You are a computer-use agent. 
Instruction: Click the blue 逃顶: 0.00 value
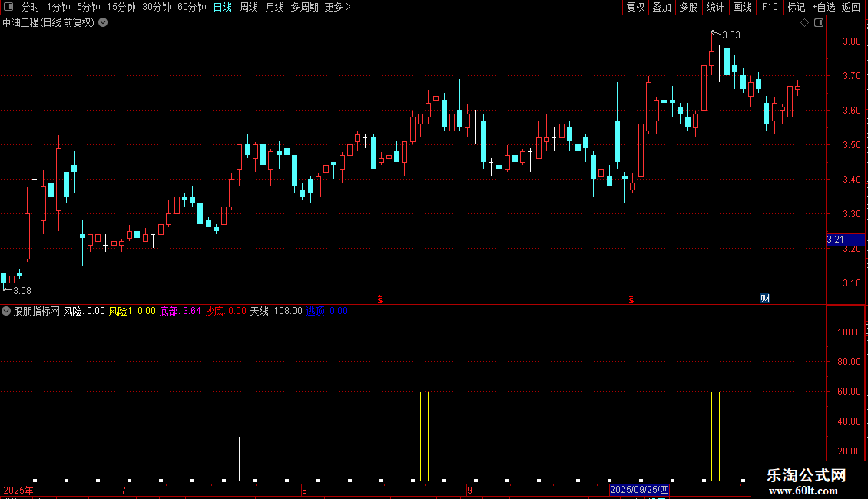[x=326, y=311]
